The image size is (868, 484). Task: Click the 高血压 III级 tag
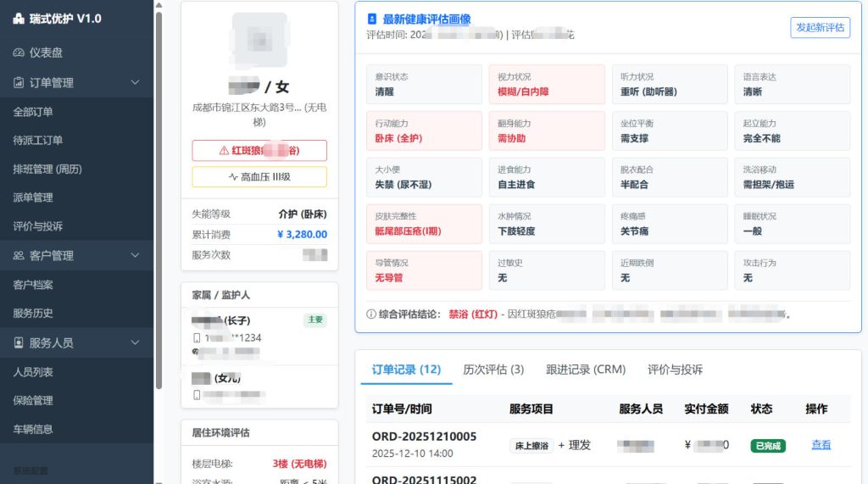click(x=259, y=176)
